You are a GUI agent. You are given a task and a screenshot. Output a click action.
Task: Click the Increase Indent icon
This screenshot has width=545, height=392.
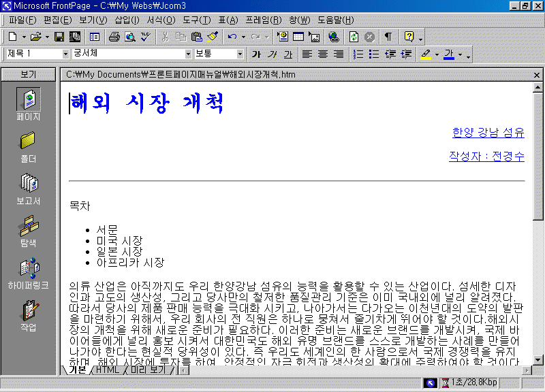[405, 54]
